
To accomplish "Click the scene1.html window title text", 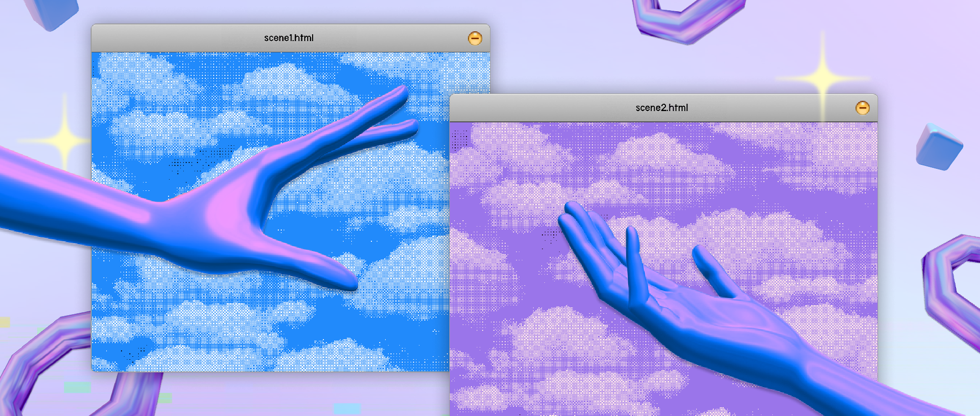I will tap(289, 38).
